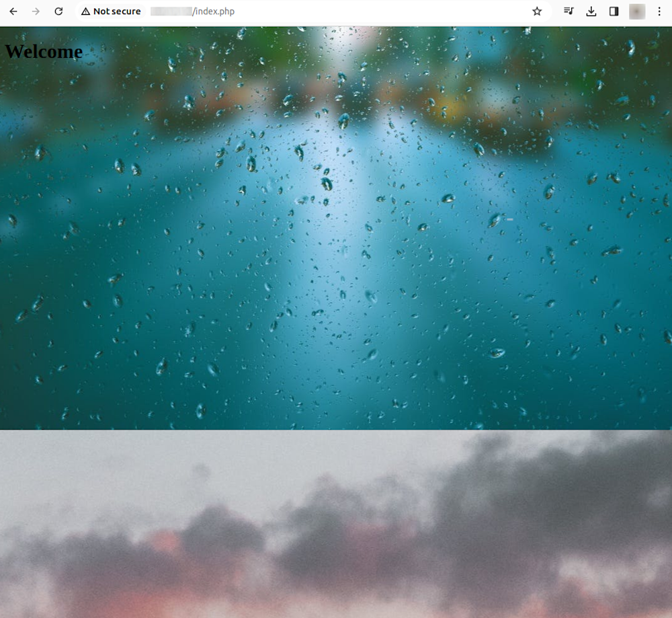Click the forward navigation arrow

pyautogui.click(x=36, y=11)
